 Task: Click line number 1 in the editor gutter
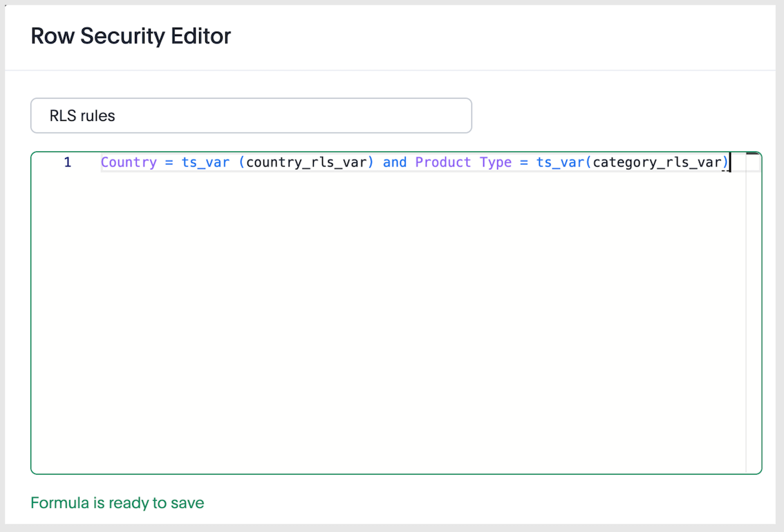click(x=67, y=162)
